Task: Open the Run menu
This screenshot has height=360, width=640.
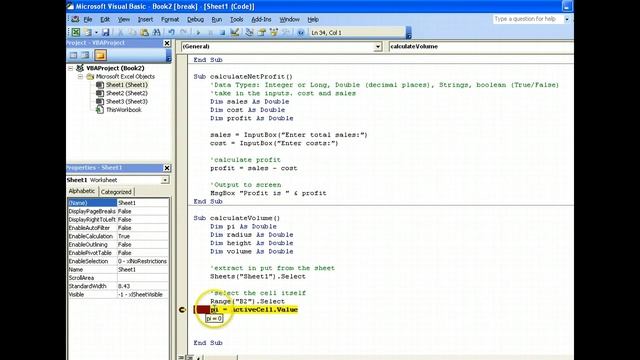Action: 217,19
